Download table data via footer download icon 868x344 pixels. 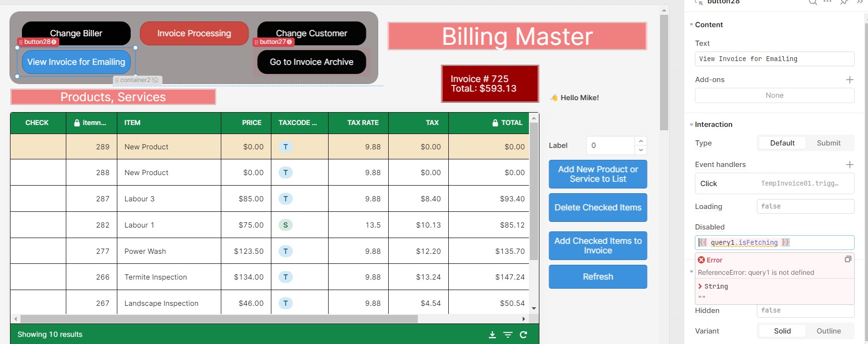pos(492,335)
